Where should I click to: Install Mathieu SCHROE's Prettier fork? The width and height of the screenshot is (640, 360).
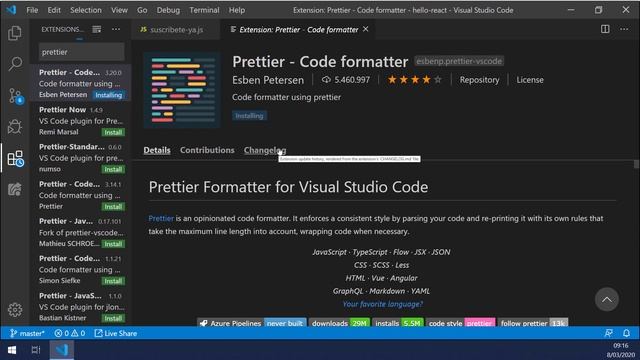(113, 244)
